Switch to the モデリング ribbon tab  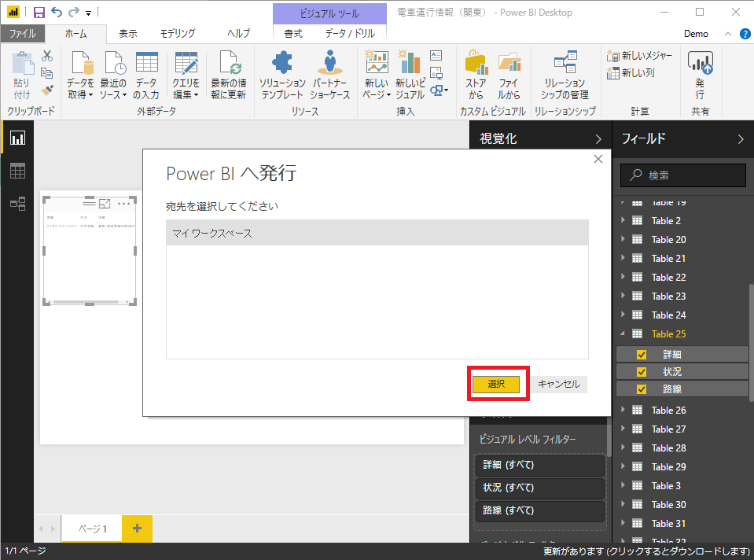pos(178,34)
